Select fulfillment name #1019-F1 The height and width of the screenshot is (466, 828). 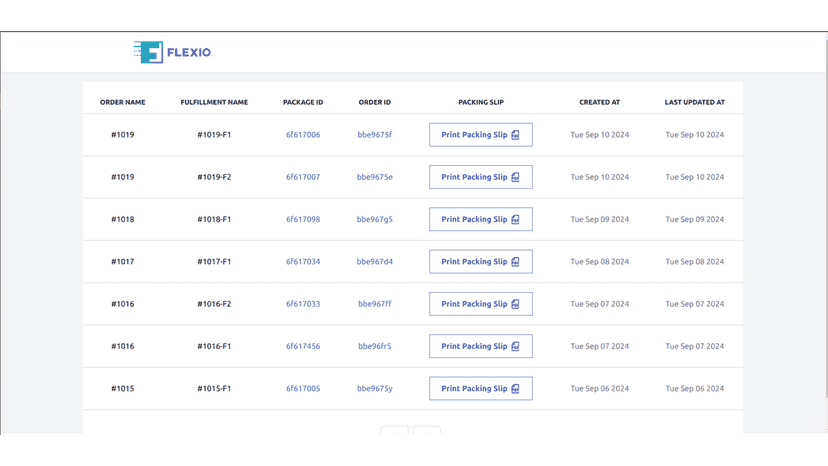click(214, 135)
